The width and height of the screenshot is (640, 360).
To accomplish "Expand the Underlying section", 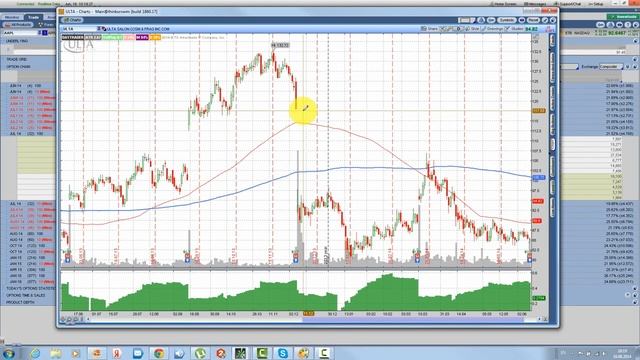I will [x=17, y=41].
